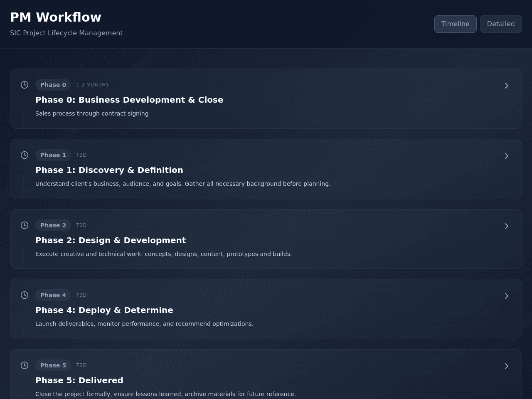This screenshot has height=399, width=532.
Task: Click the TBD label next to Phase 4
Action: tap(81, 295)
